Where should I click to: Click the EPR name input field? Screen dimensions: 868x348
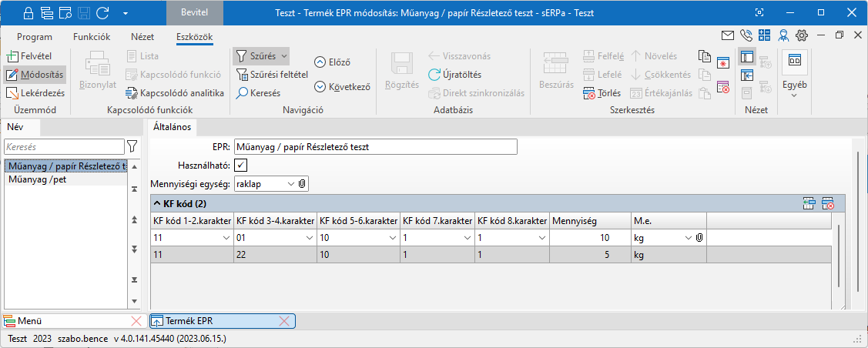[x=375, y=146]
